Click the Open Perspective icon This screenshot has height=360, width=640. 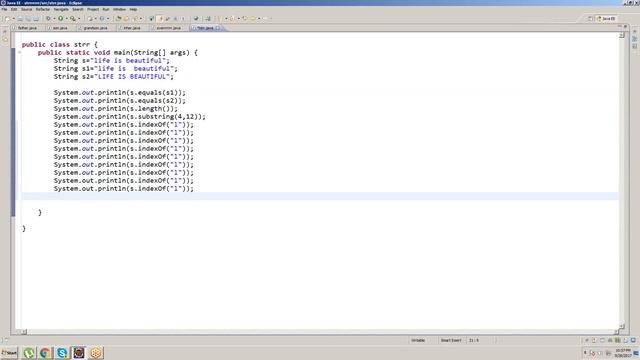click(x=590, y=18)
